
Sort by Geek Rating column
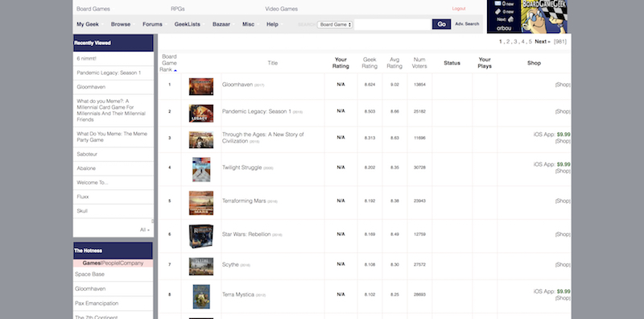(369, 63)
